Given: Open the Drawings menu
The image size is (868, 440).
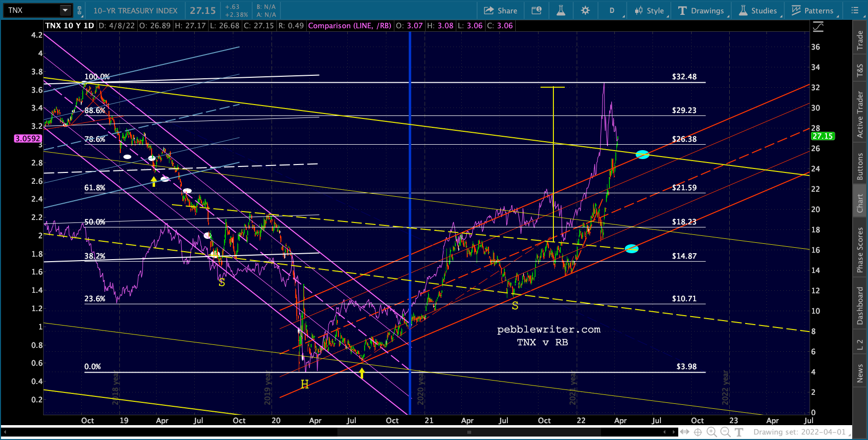Looking at the screenshot, I should coord(702,10).
